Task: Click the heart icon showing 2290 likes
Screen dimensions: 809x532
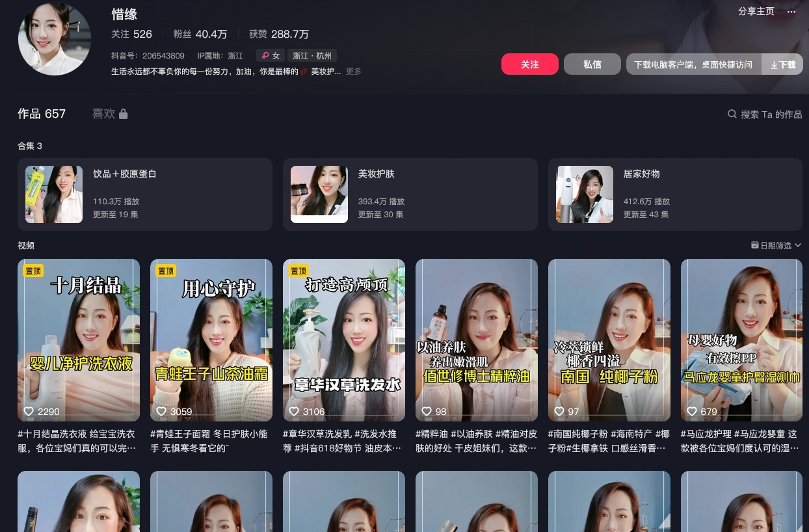Action: click(x=29, y=412)
